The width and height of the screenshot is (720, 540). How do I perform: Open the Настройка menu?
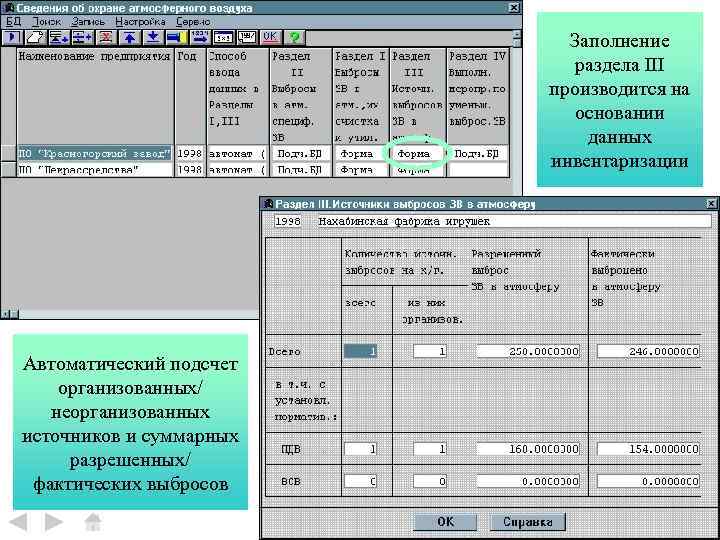141,22
